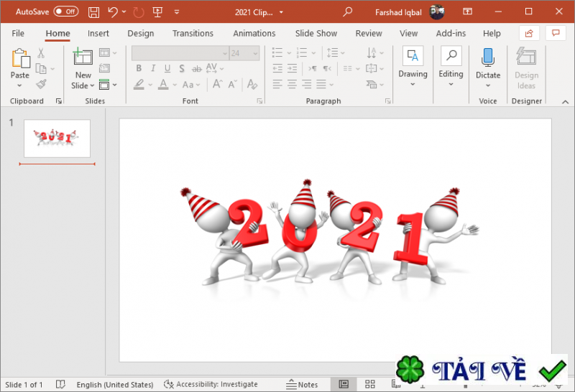Click the Decrease Font Size icon
The width and height of the screenshot is (575, 392).
point(233,84)
